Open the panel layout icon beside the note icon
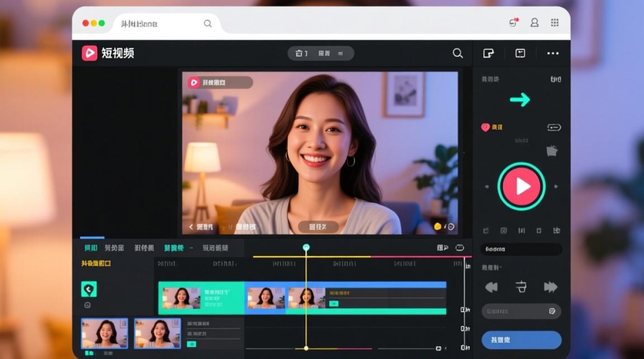Screen dimensions: 644x359 (x=520, y=53)
